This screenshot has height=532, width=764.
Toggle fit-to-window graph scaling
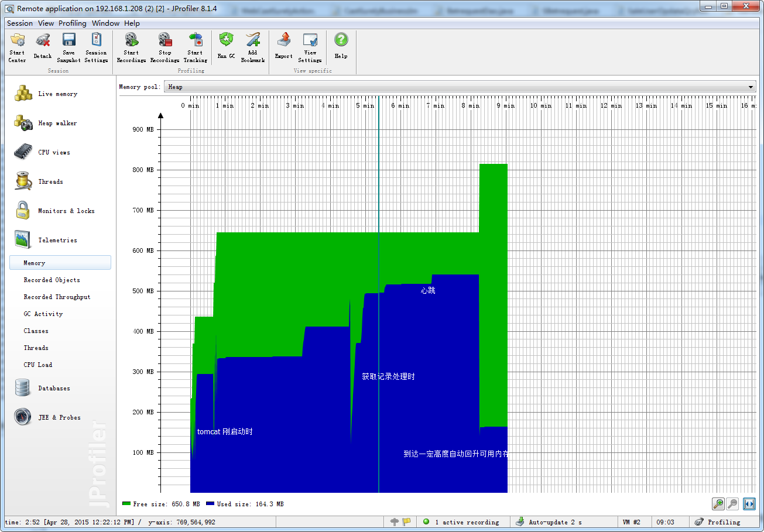[749, 504]
